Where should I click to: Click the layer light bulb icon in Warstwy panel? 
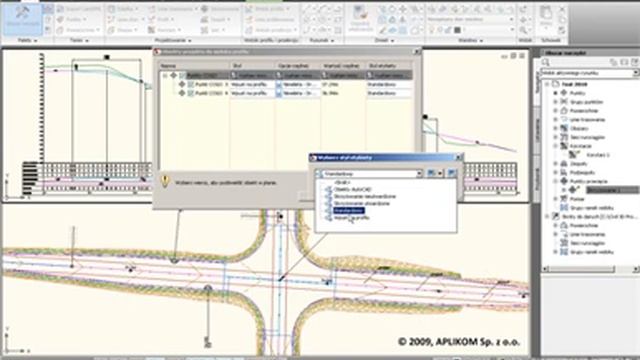coord(431,30)
